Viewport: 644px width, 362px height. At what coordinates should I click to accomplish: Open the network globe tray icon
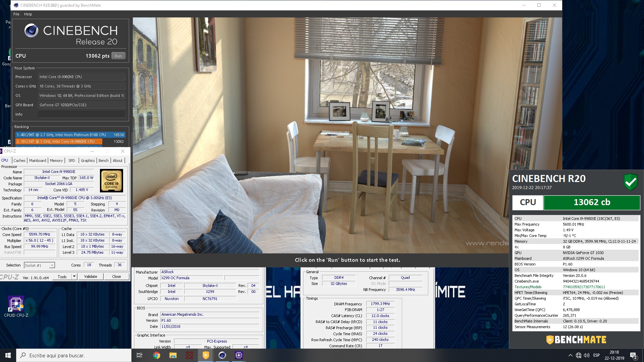[579, 355]
